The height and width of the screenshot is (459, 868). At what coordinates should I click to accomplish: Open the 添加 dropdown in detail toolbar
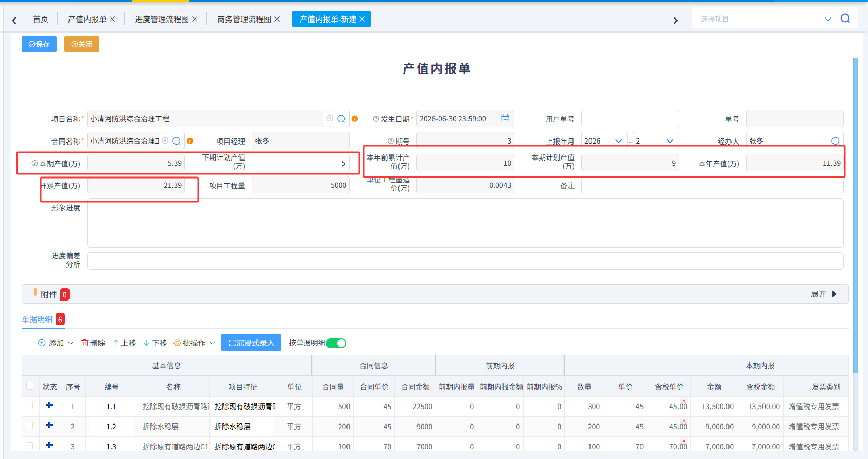pyautogui.click(x=56, y=343)
